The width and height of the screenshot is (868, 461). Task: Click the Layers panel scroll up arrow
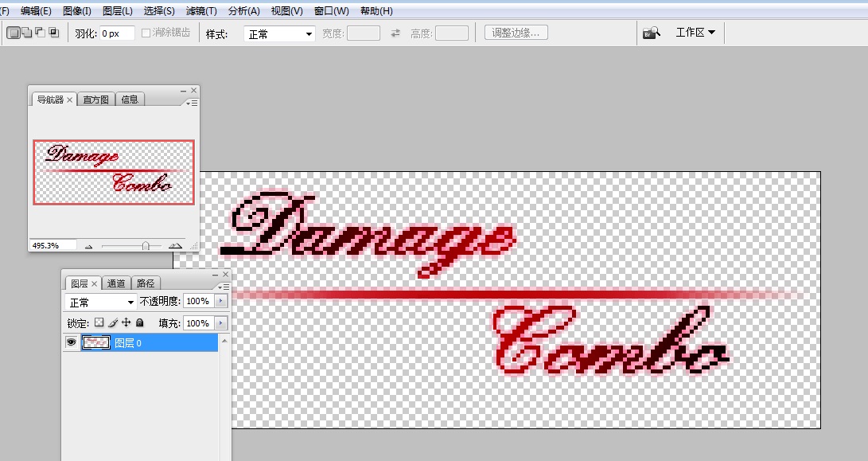coord(224,340)
